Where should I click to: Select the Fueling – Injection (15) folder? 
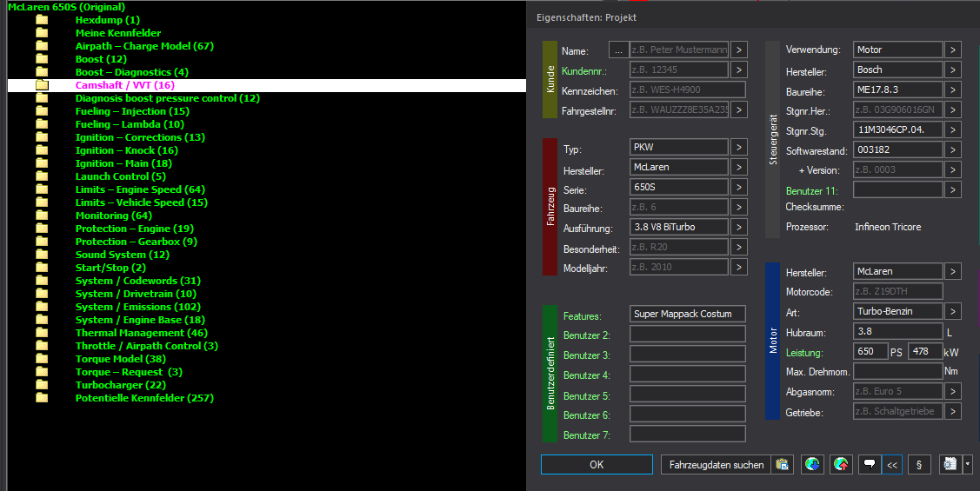click(x=132, y=112)
